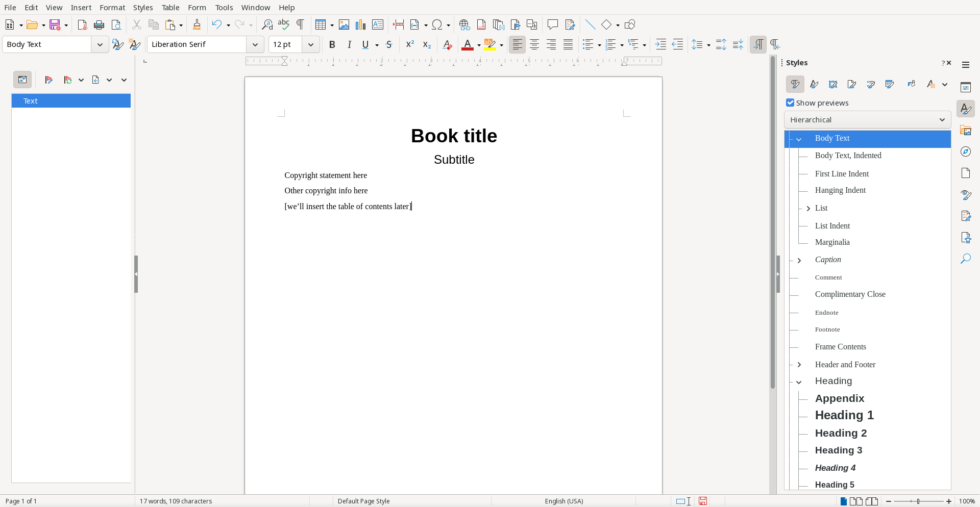The width and height of the screenshot is (980, 507).
Task: Open the Line Spacing dropdown arrow
Action: [x=708, y=45]
